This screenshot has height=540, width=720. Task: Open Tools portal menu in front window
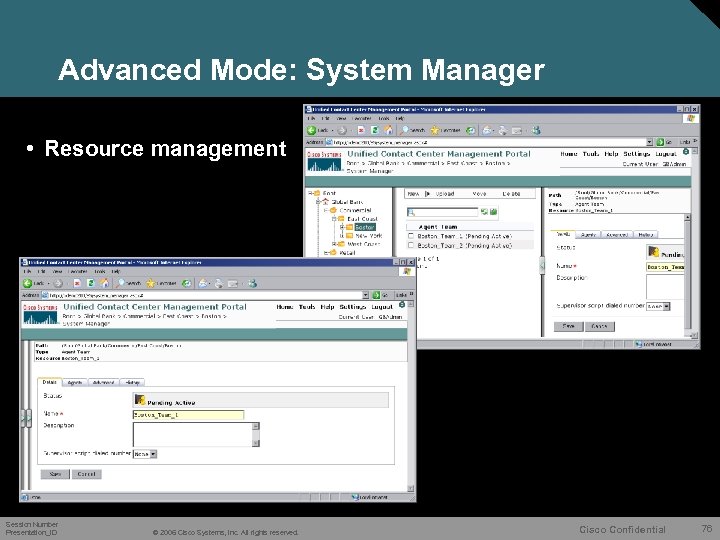tap(307, 307)
